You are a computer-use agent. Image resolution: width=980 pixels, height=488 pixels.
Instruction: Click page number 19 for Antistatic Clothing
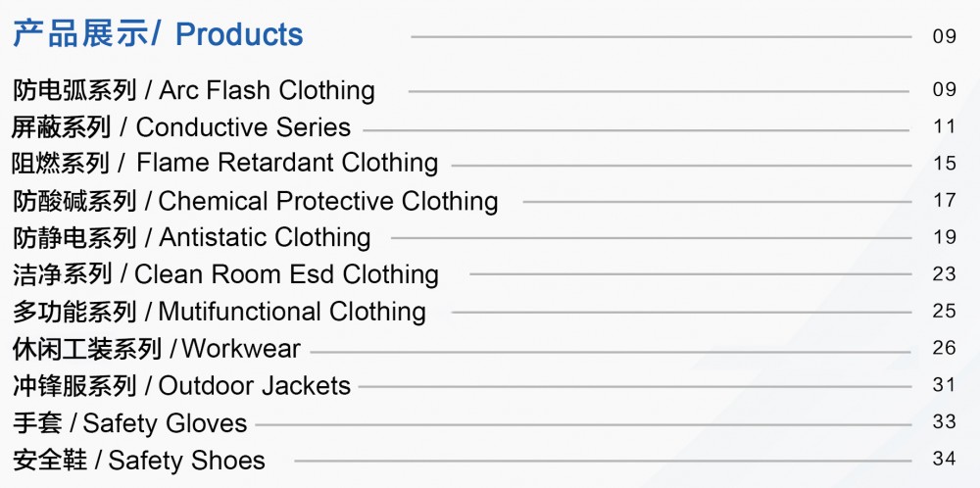pyautogui.click(x=944, y=237)
